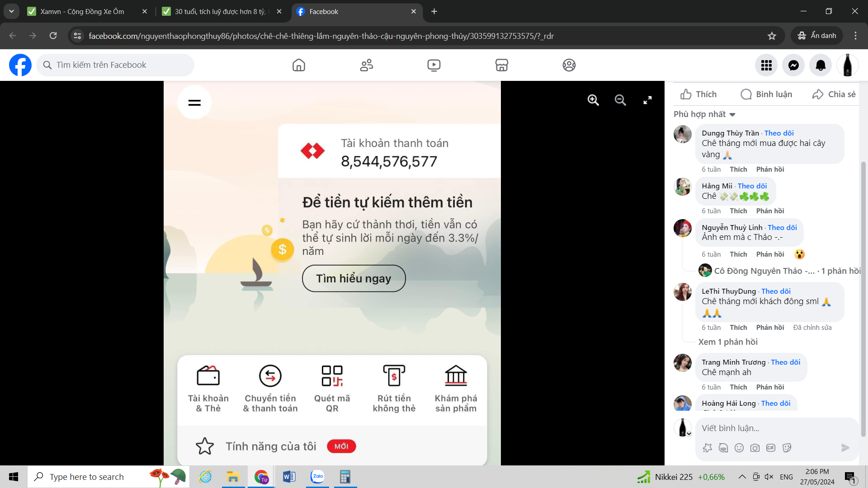
Task: Click the Viết bình luận comment field
Action: click(x=769, y=428)
